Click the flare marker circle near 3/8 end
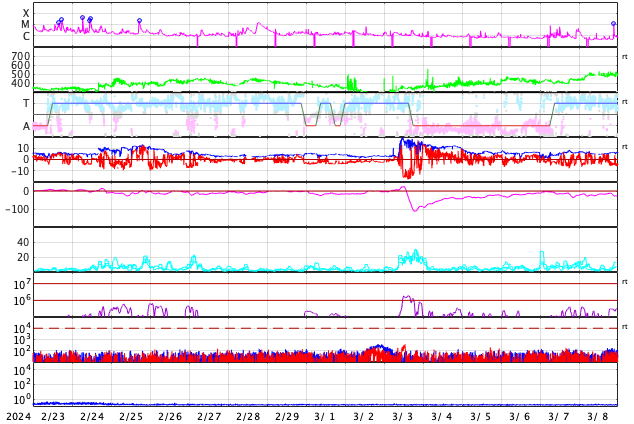Image resolution: width=634 pixels, height=424 pixels. coord(613,24)
